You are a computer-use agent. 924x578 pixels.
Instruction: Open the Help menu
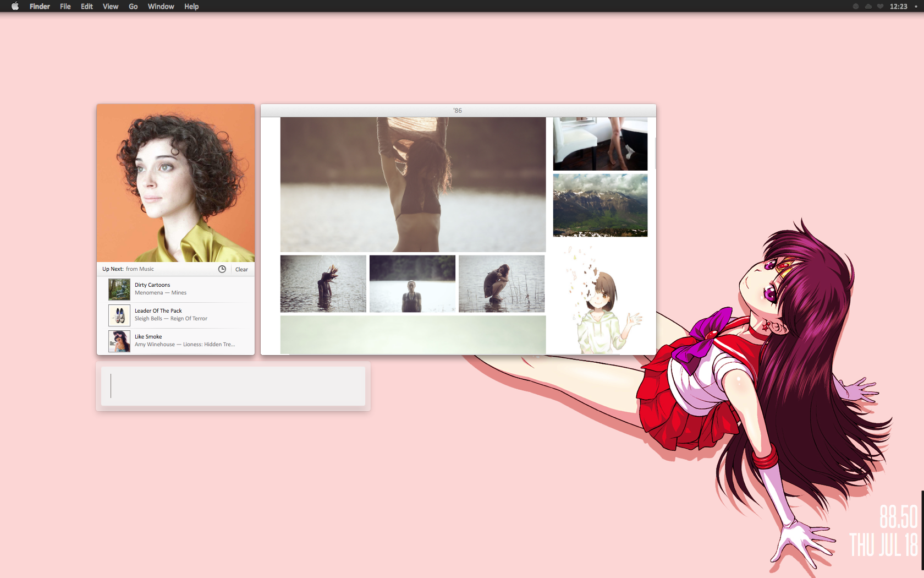pyautogui.click(x=191, y=6)
